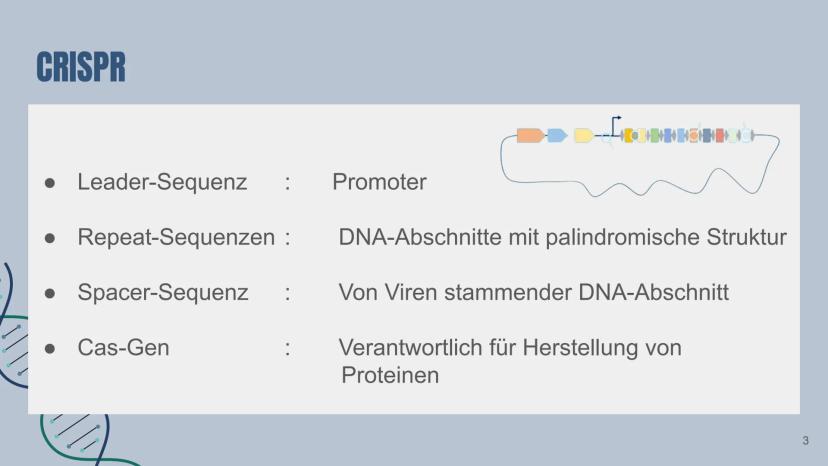The width and height of the screenshot is (828, 466).
Task: Click the word Promoter
Action: pos(379,183)
